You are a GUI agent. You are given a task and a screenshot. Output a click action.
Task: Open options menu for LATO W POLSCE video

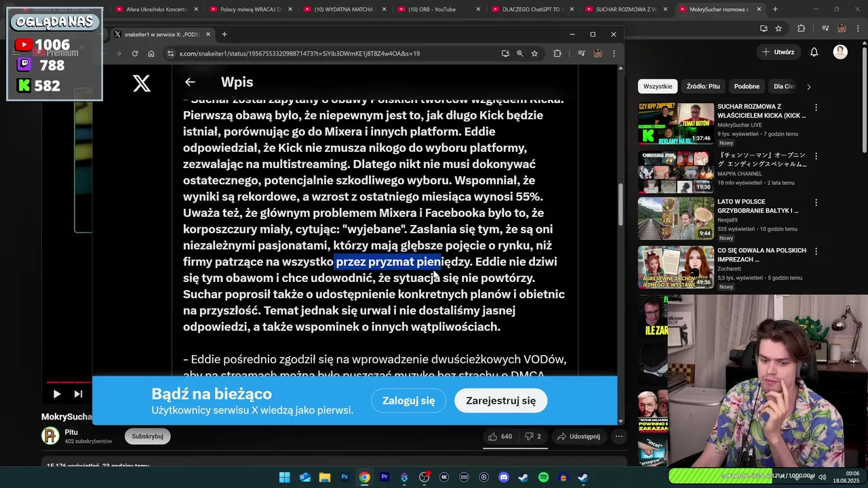point(816,203)
